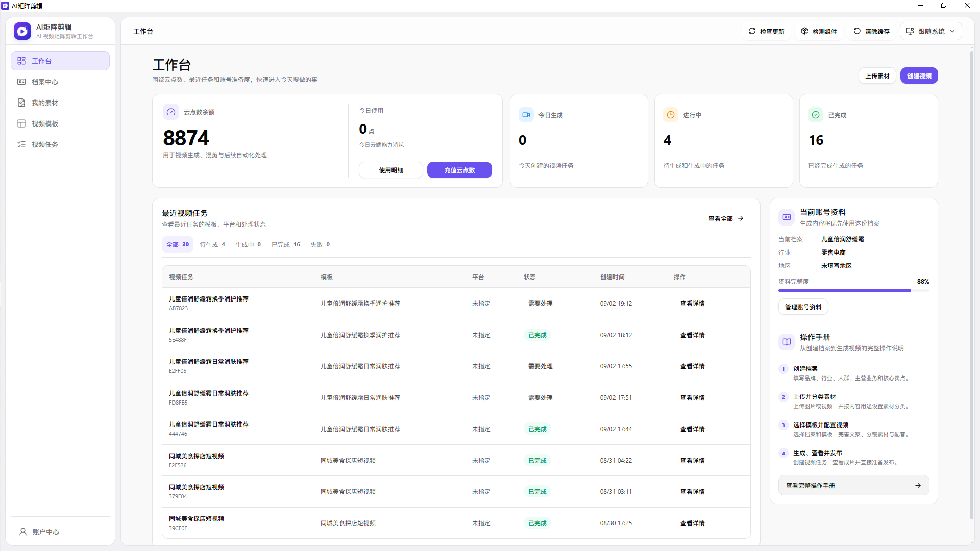Click the 检查更新 refresh icon
This screenshot has height=551, width=980.
point(752,31)
